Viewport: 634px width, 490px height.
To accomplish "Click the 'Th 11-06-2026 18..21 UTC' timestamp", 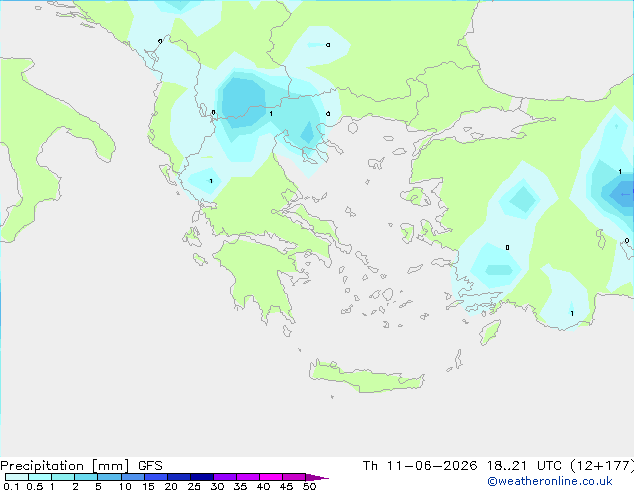I will tap(462, 466).
